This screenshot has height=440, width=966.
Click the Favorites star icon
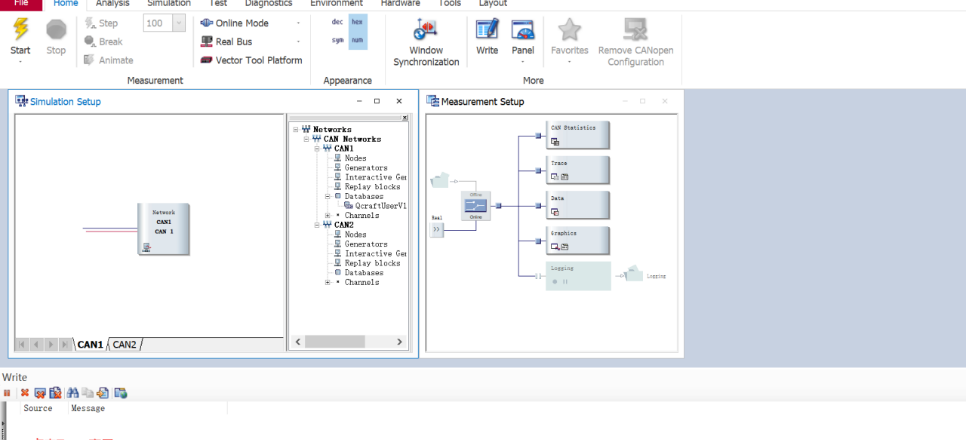click(x=569, y=30)
